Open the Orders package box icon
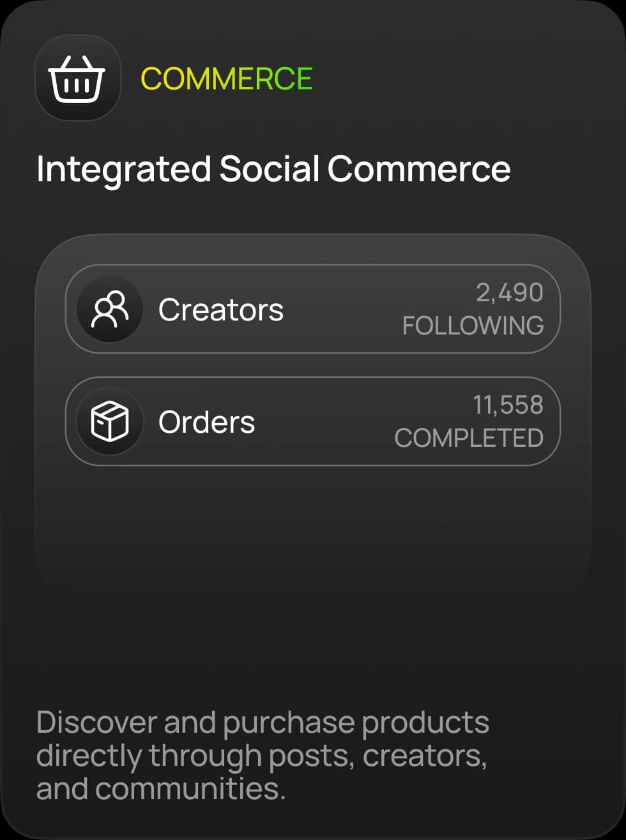This screenshot has width=626, height=840. click(109, 421)
